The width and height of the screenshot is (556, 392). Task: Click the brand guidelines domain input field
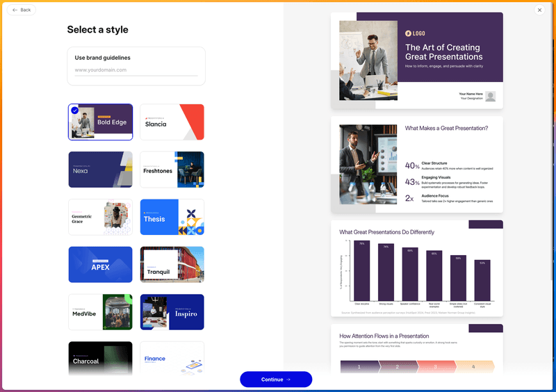pos(136,70)
